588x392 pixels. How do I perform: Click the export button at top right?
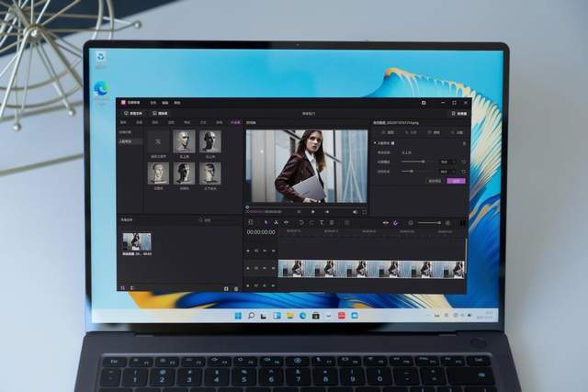coord(459,113)
